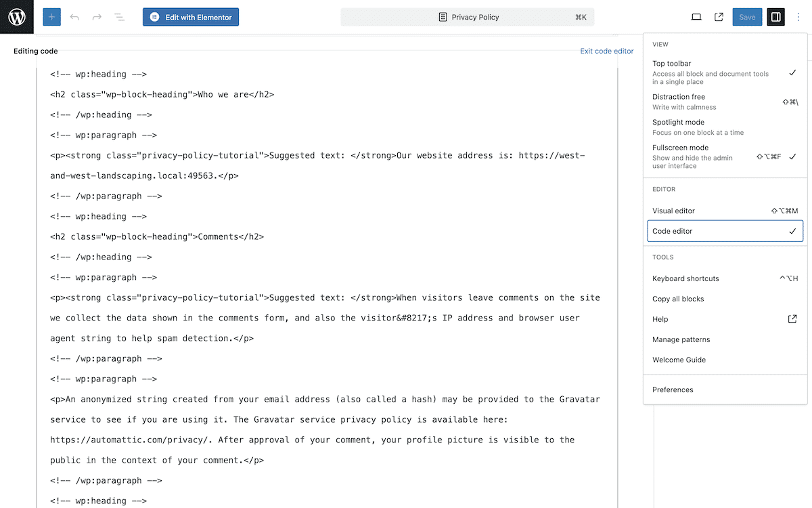Screen dimensions: 812x508
Task: Open editor Preferences
Action: 673,389
